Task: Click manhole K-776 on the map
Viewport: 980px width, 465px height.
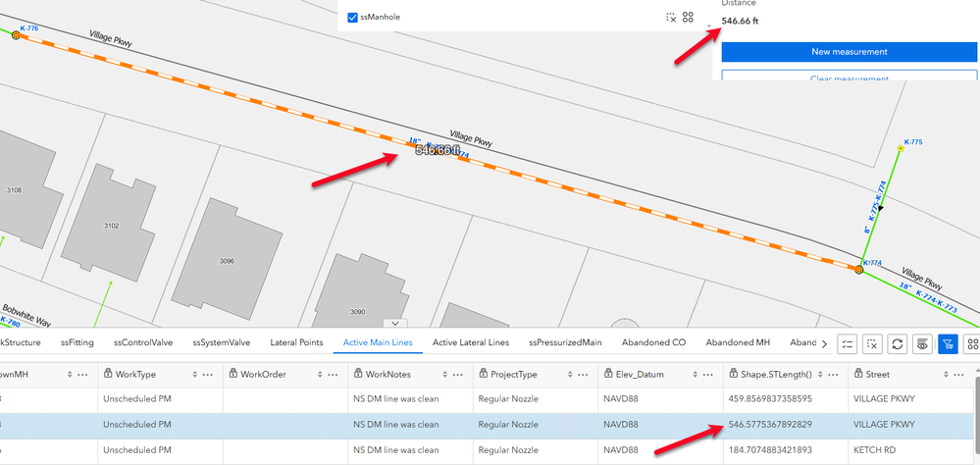Action: click(x=17, y=36)
